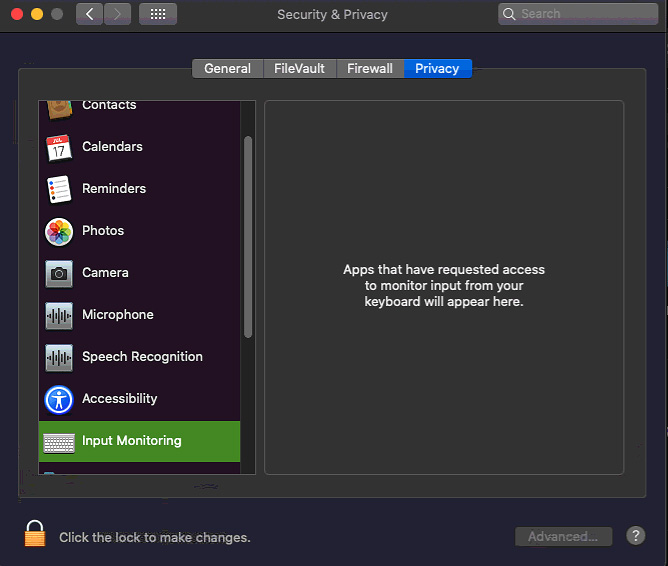Click 'Click the lock to make changes' text
Image resolution: width=668 pixels, height=566 pixels.
click(x=155, y=537)
